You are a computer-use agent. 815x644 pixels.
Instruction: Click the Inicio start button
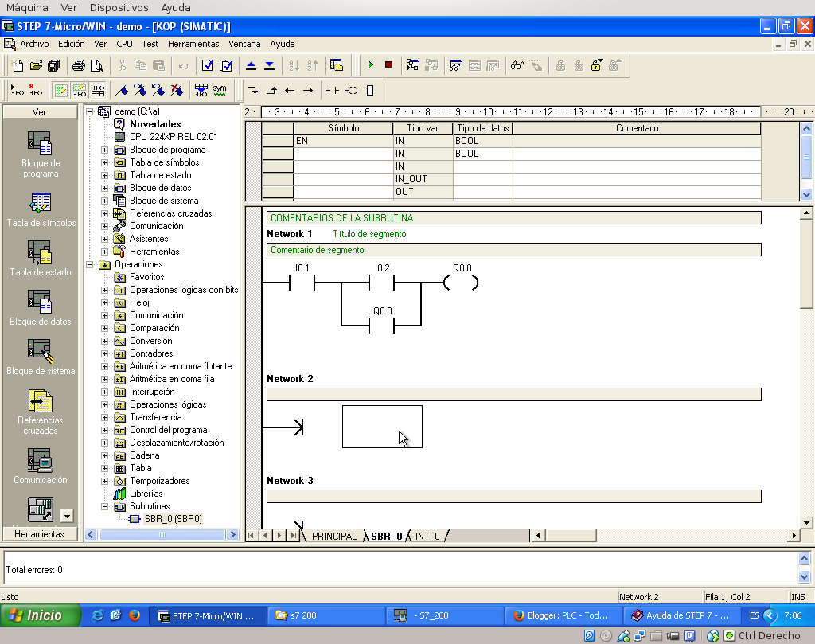tap(41, 615)
